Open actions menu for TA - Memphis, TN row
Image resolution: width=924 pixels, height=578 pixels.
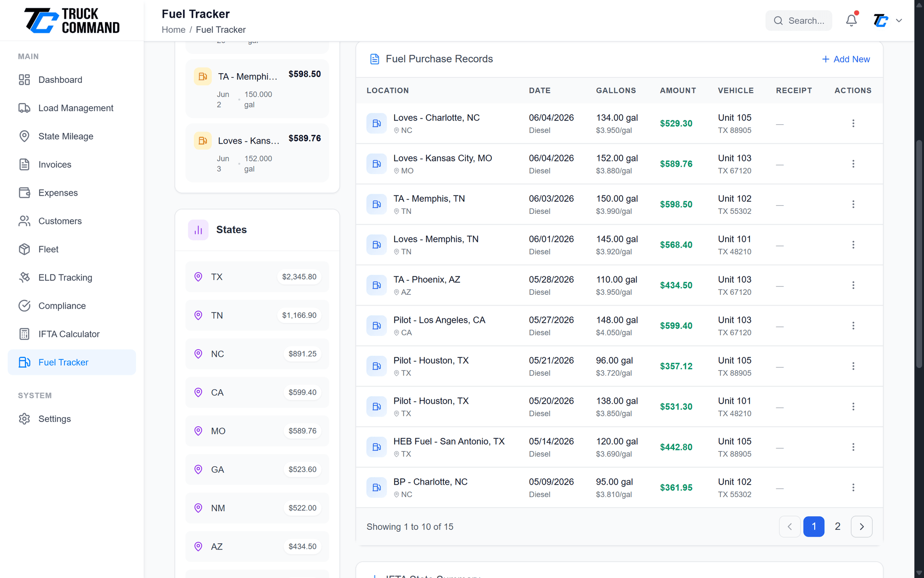(853, 204)
